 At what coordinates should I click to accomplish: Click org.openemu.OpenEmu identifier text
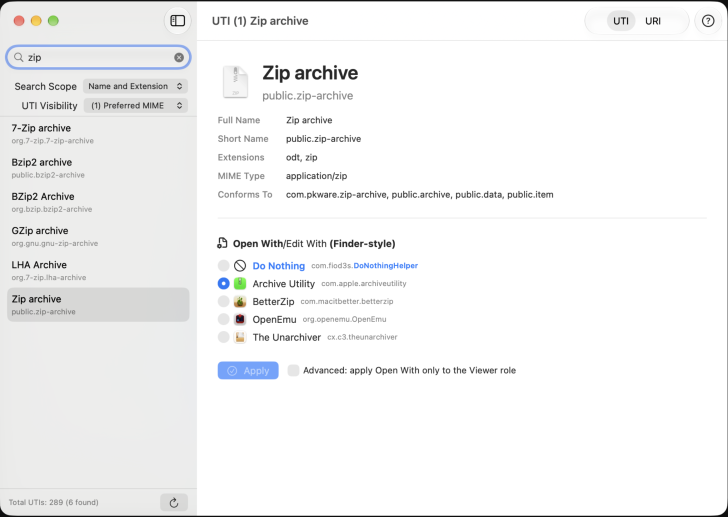click(x=344, y=319)
